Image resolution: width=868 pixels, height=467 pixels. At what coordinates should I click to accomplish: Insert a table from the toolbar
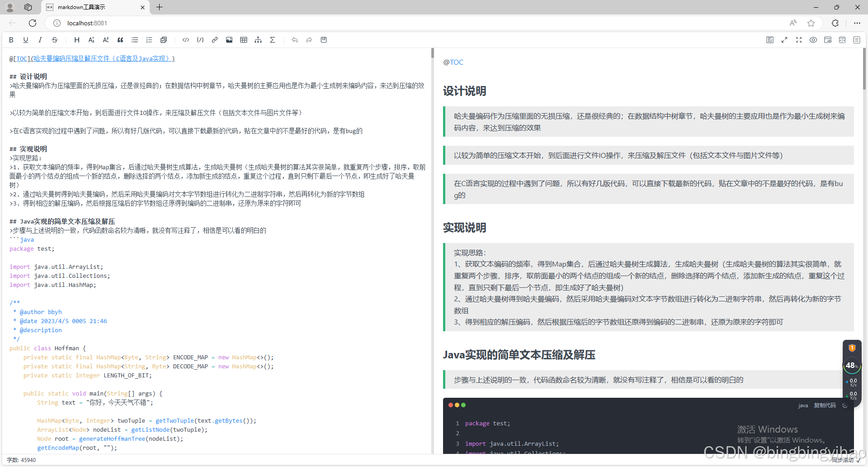[244, 40]
